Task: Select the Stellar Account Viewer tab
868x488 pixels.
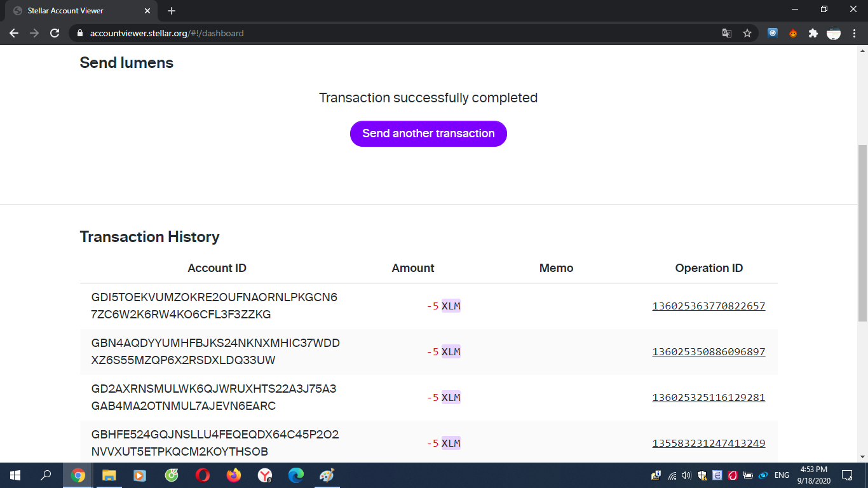Action: tap(76, 11)
